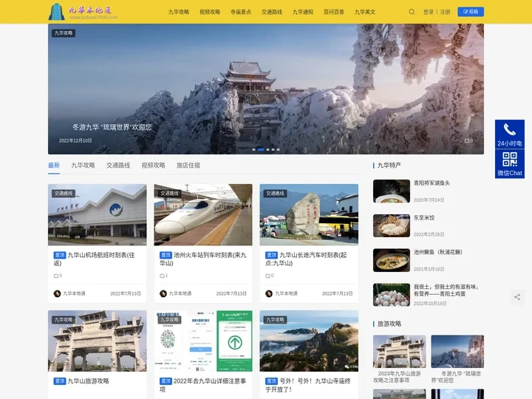Screen dimensions: 532x399
Task: Click 九华攻略 tag on the archway card
Action: click(x=64, y=320)
